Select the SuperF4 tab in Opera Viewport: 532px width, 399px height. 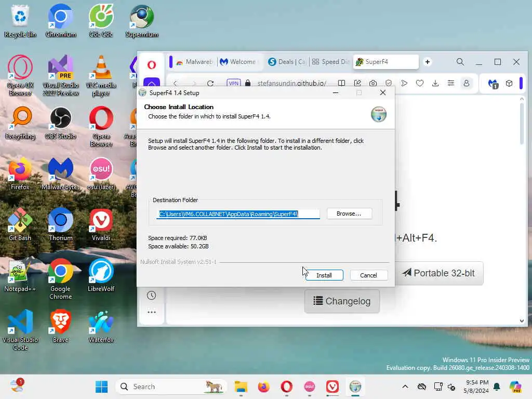(x=386, y=62)
